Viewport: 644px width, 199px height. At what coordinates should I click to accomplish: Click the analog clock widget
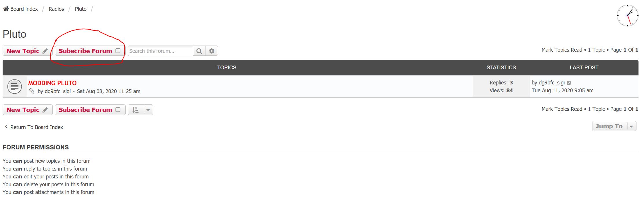[627, 15]
